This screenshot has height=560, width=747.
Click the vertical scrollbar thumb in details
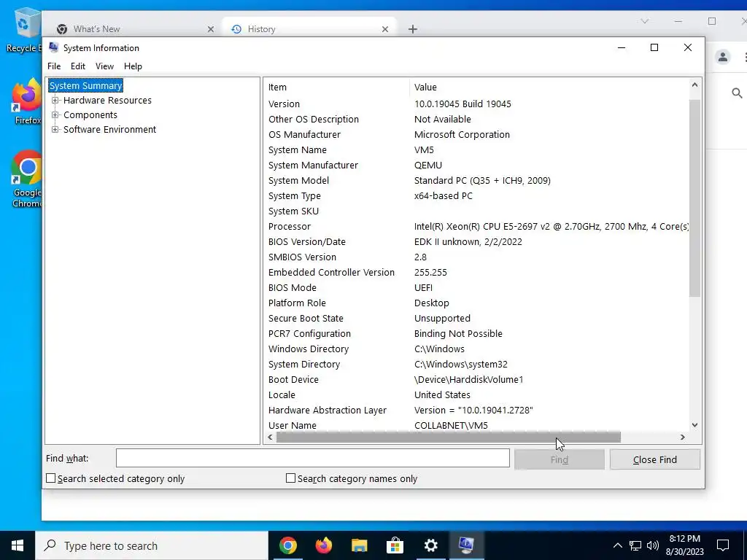pos(694,198)
